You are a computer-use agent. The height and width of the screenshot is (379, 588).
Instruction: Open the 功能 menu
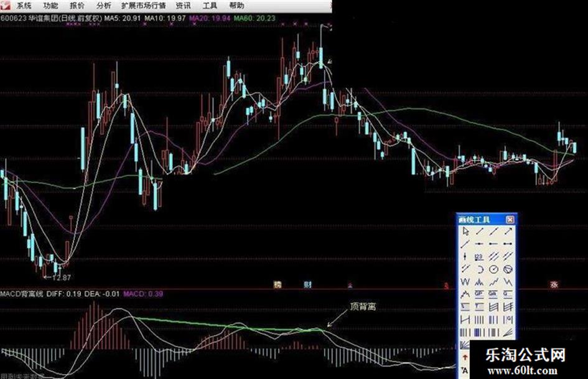pos(50,6)
